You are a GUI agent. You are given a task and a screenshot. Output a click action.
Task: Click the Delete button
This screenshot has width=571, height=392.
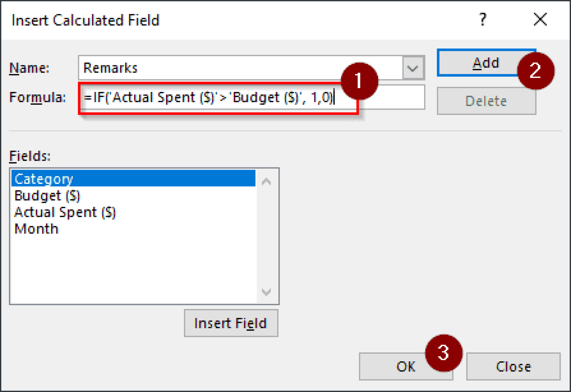click(486, 101)
